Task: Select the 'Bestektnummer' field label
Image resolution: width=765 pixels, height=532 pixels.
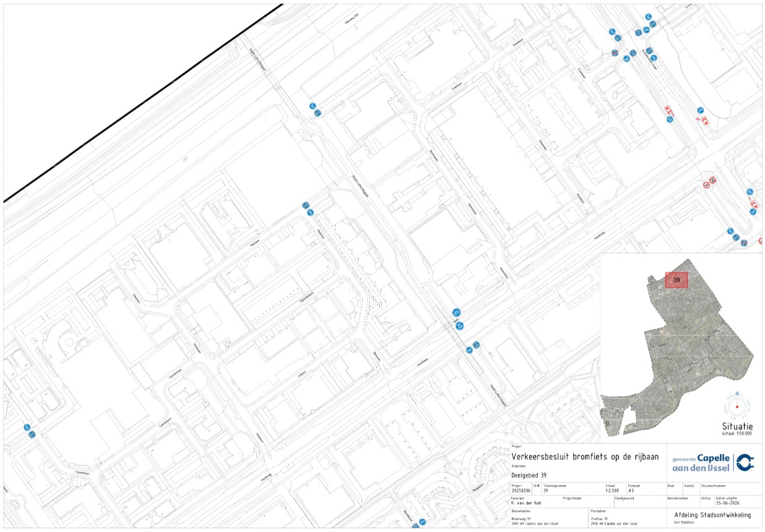Action: pos(678,498)
